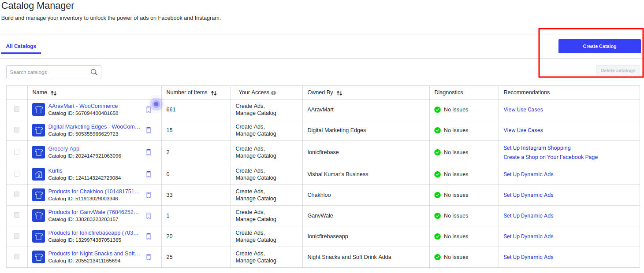Click Set Up Instagram Shopping link
This screenshot has height=273, width=644.
pos(537,148)
